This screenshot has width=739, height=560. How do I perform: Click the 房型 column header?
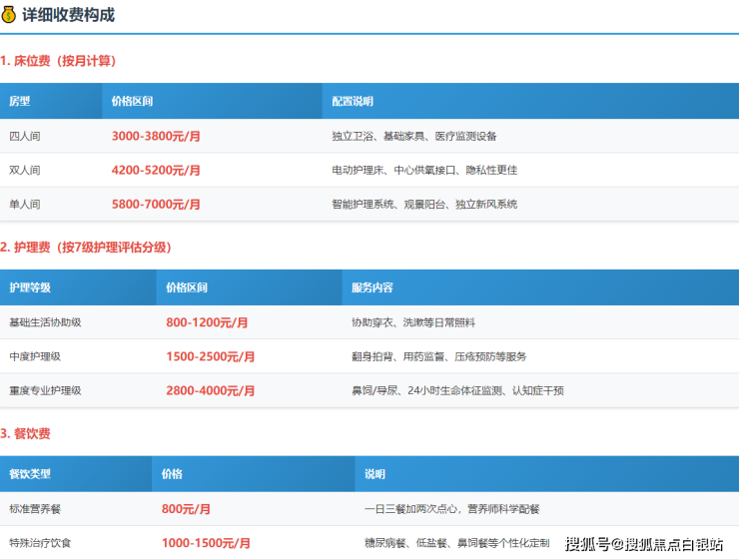point(20,102)
